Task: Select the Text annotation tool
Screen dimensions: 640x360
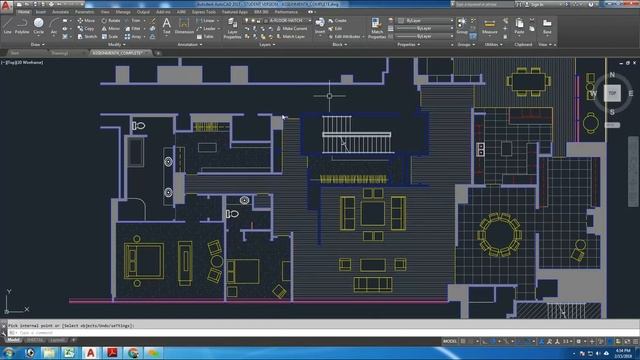Action: point(167,26)
